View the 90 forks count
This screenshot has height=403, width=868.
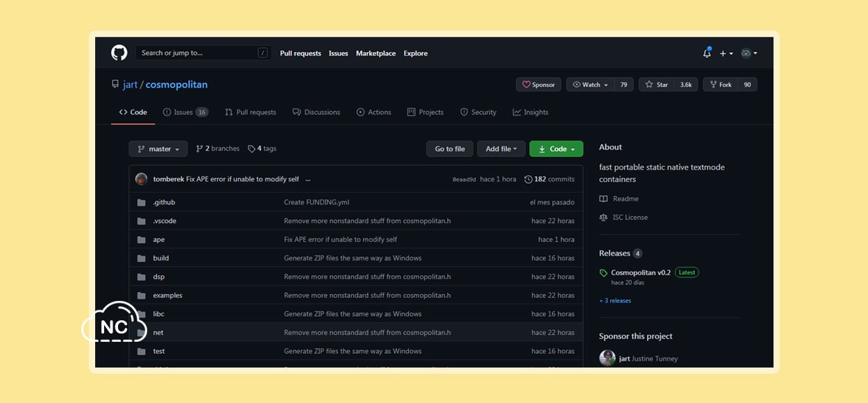click(x=747, y=85)
